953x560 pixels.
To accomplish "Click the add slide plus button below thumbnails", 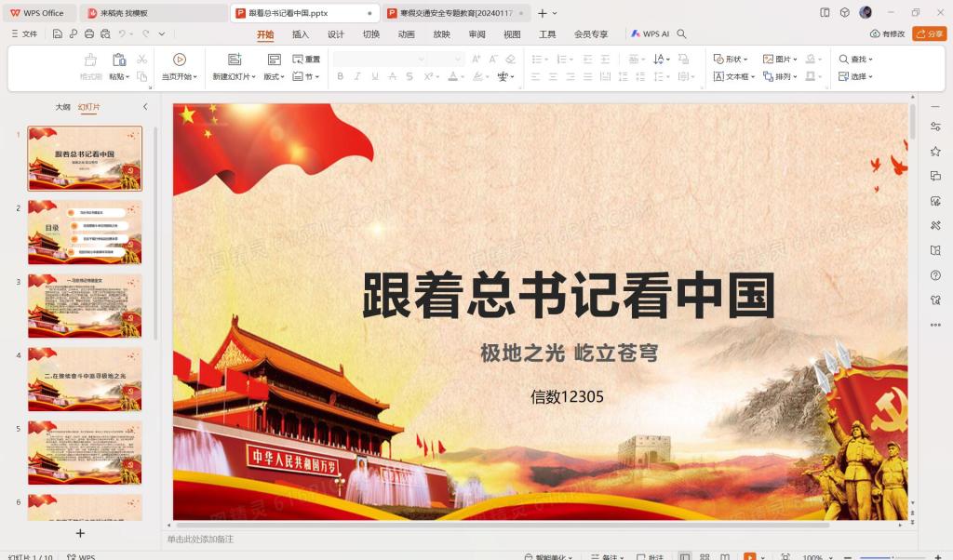I will [80, 533].
